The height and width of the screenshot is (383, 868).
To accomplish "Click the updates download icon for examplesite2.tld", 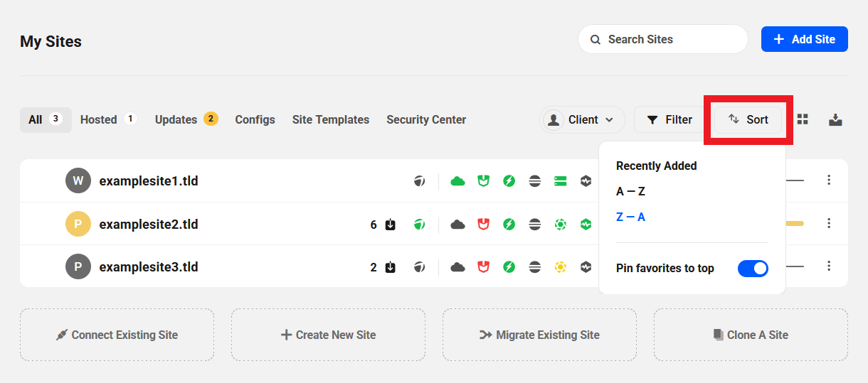I will tap(391, 225).
